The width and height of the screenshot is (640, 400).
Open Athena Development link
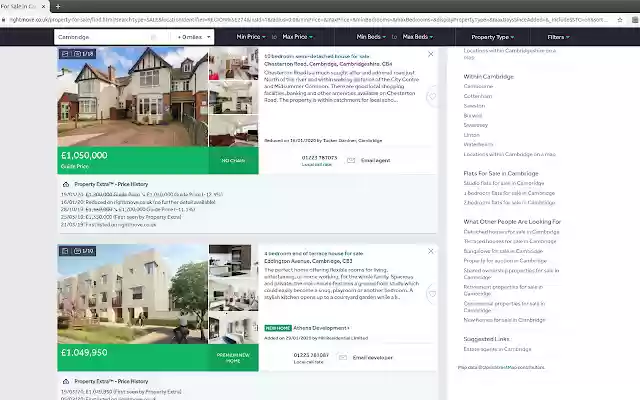click(x=321, y=328)
